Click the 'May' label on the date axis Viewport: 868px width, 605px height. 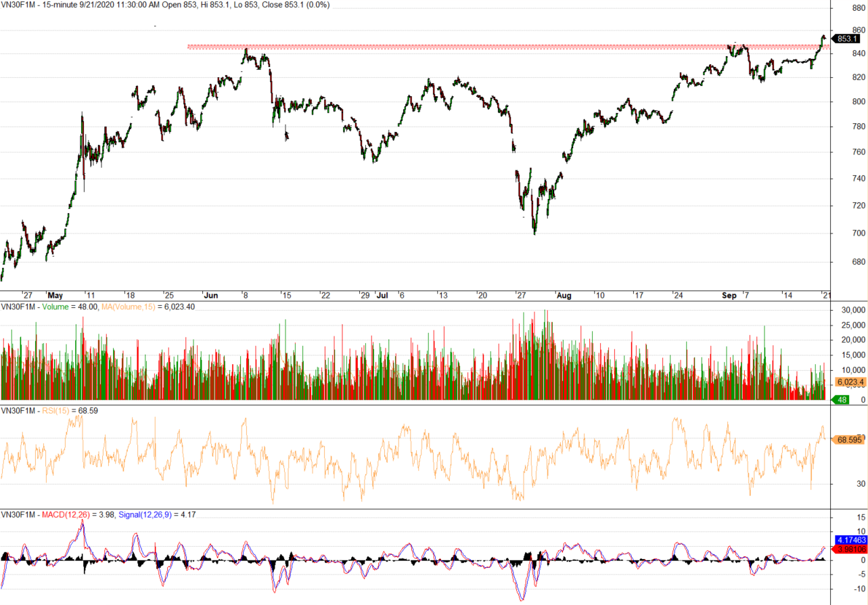point(55,296)
